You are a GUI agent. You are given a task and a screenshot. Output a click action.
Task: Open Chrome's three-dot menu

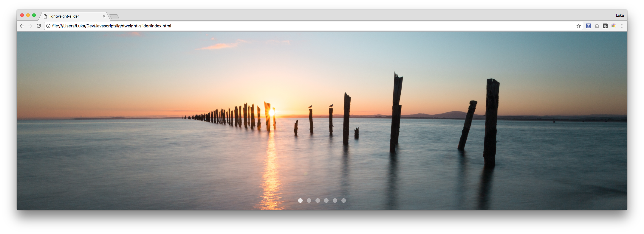(622, 26)
